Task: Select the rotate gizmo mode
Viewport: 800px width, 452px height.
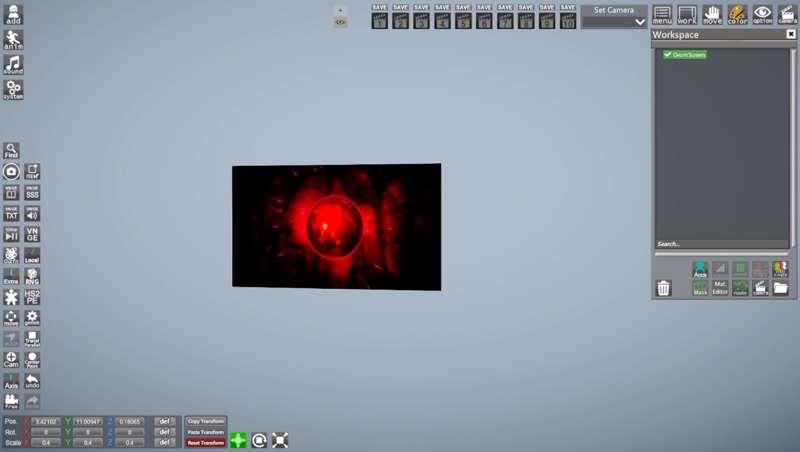Action: (259, 440)
